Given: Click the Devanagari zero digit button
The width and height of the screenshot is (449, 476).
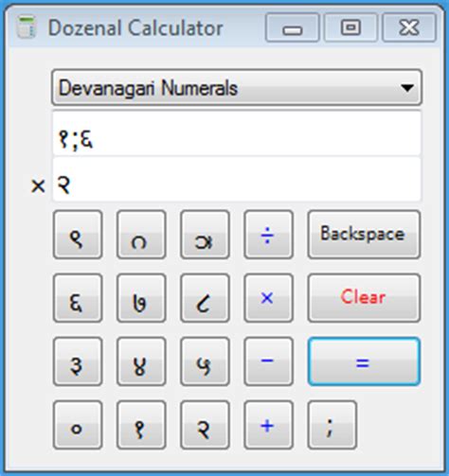Looking at the screenshot, I should click(x=78, y=425).
